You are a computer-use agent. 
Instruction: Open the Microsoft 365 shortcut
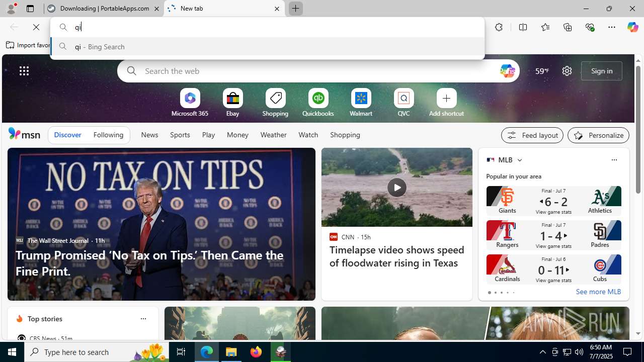pos(190,104)
